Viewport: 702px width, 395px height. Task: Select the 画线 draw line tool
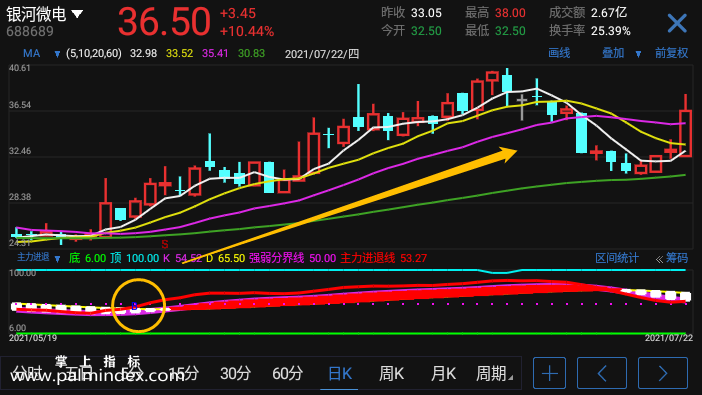tap(559, 53)
